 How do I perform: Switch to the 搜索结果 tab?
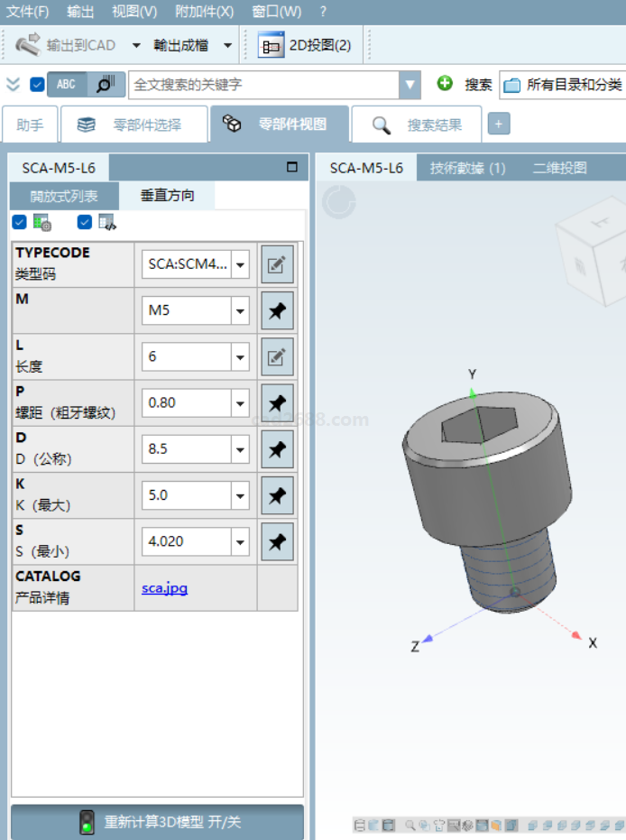417,125
